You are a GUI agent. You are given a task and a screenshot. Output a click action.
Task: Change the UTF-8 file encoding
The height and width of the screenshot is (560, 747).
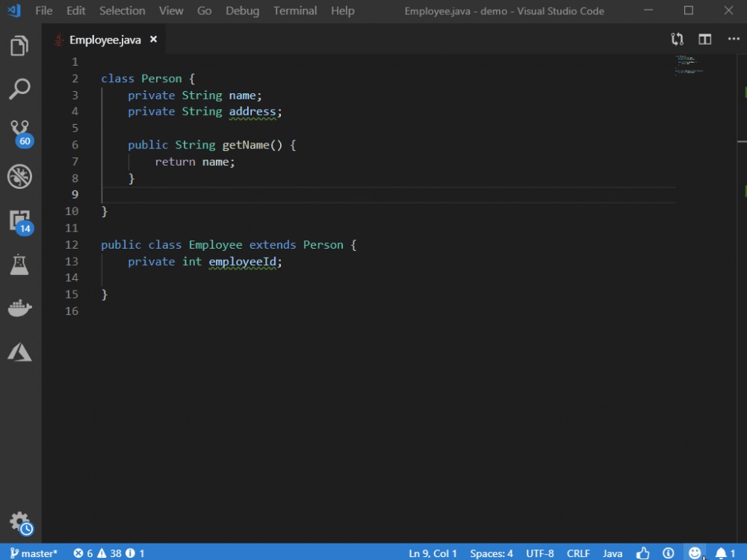[x=540, y=553]
